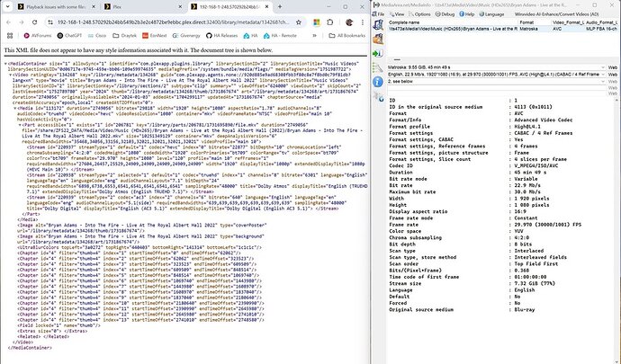
Task: Open the AVForums bookmark
Action: (x=38, y=36)
